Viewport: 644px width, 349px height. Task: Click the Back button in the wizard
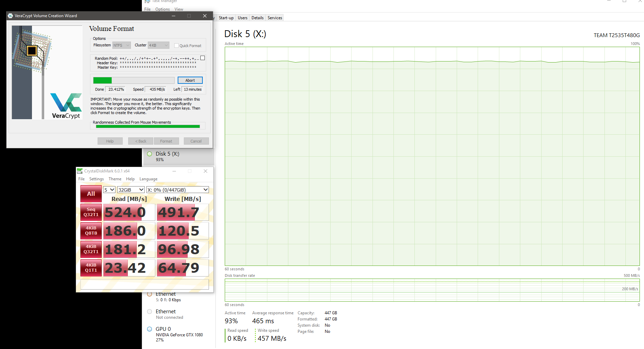coord(141,141)
